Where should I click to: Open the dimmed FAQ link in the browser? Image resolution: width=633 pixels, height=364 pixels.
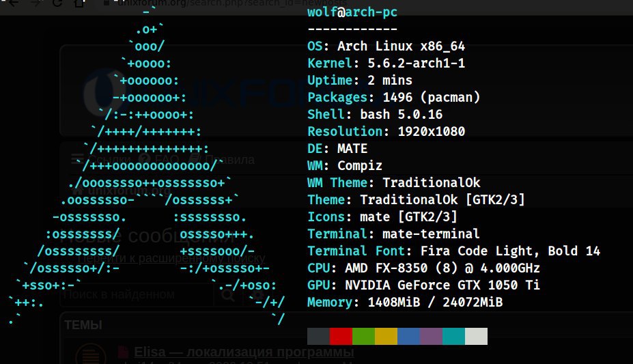(x=158, y=160)
